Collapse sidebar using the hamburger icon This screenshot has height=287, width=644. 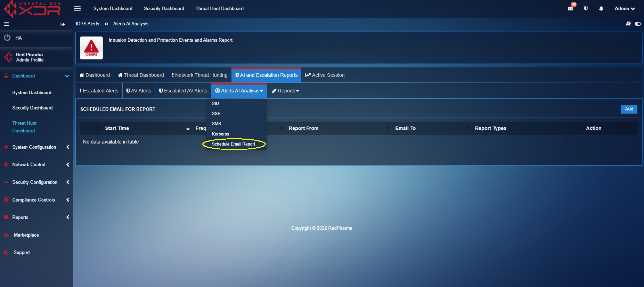click(x=6, y=24)
